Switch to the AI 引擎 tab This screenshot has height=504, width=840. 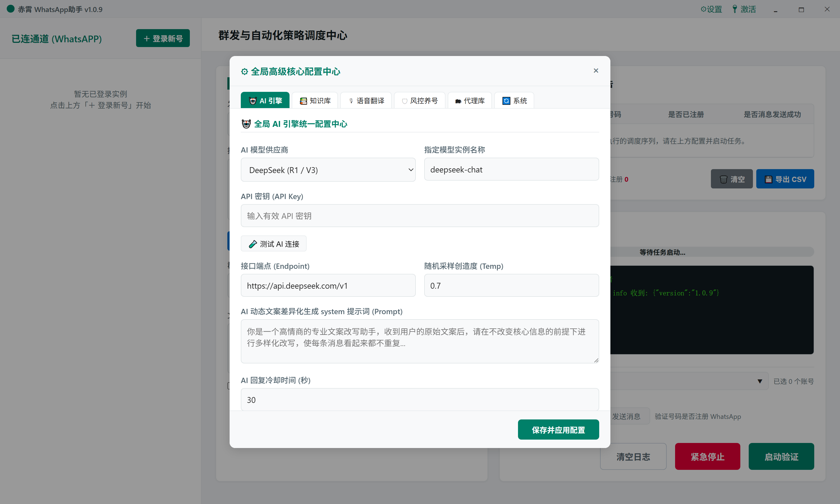tap(265, 101)
